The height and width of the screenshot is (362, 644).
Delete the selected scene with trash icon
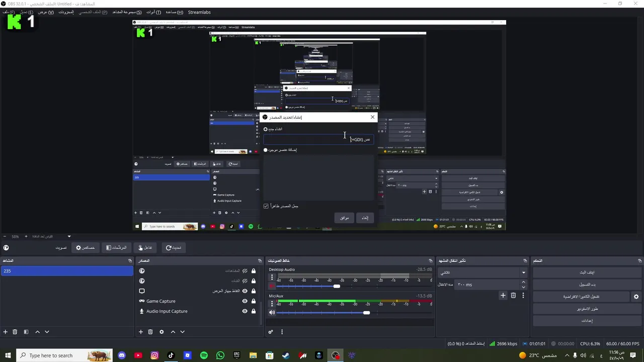[x=15, y=332]
